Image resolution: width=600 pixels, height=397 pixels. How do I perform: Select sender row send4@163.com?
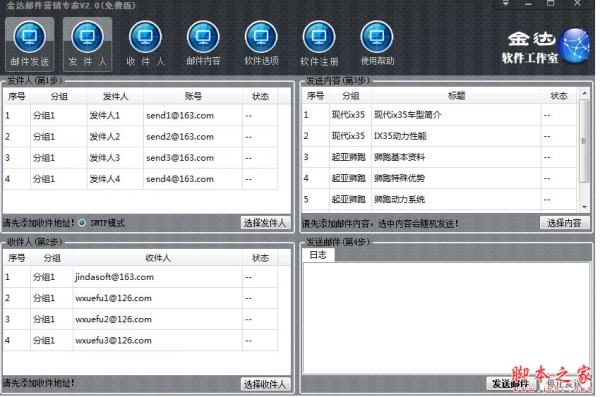coord(141,178)
